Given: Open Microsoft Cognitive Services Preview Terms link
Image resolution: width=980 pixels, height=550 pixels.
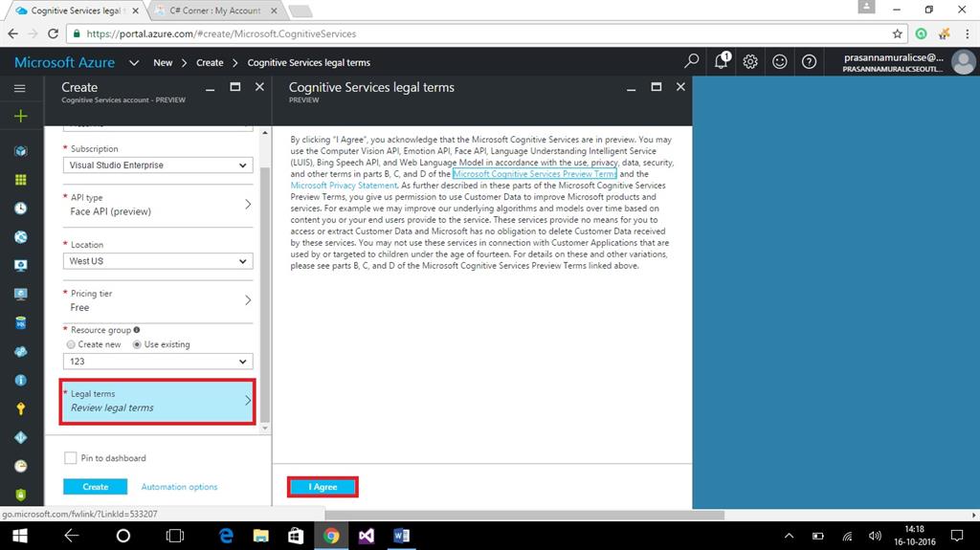Looking at the screenshot, I should tap(534, 174).
